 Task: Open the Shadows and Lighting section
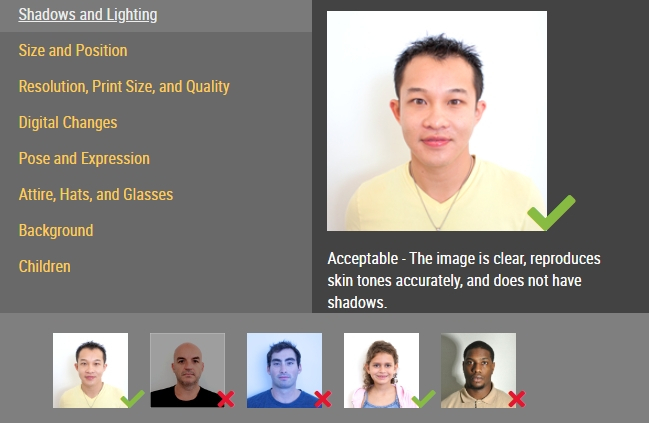point(88,14)
